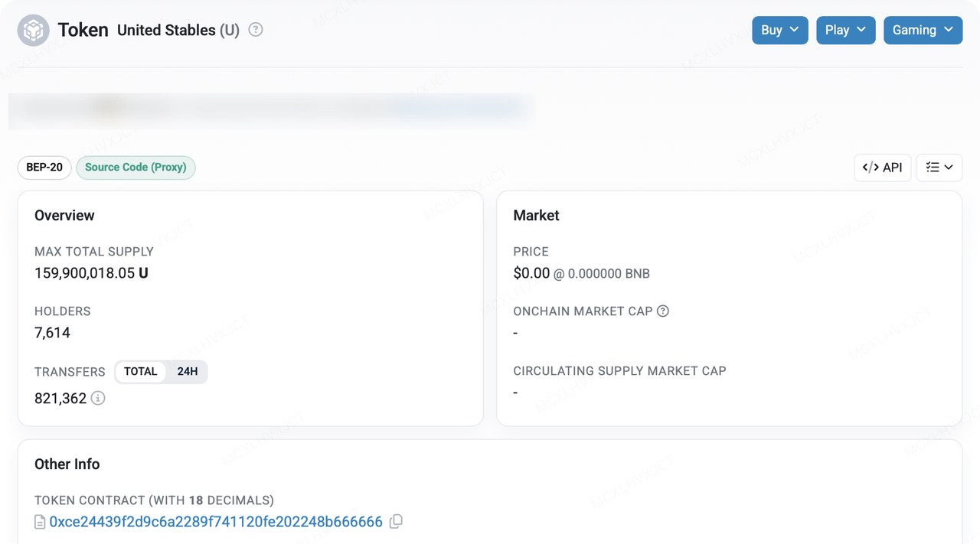Click the contract file icon beside address
This screenshot has width=980, height=544.
click(x=41, y=523)
